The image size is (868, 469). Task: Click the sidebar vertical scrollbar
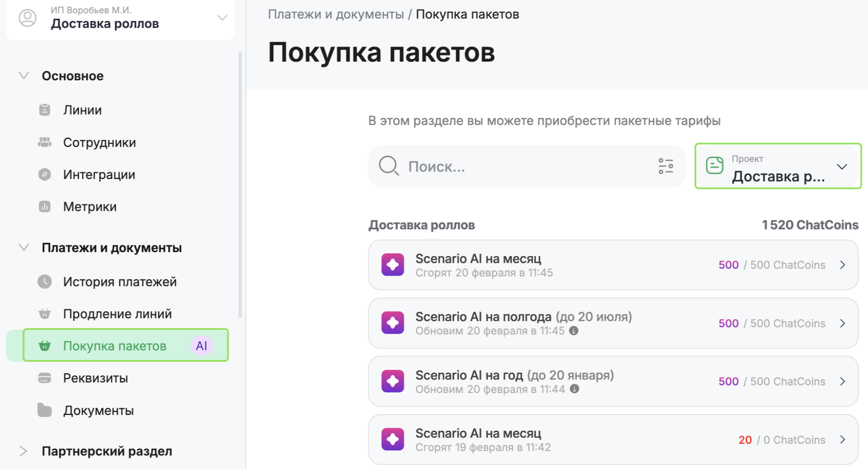240,183
